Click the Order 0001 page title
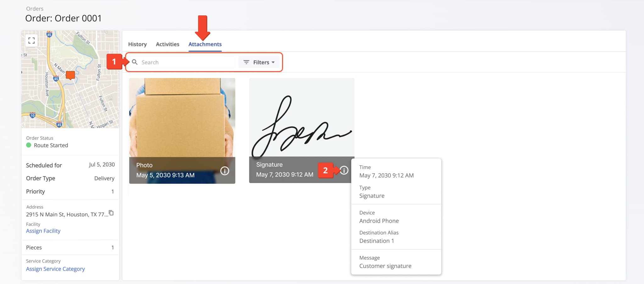Screen dimensions: 644x284 point(63,18)
